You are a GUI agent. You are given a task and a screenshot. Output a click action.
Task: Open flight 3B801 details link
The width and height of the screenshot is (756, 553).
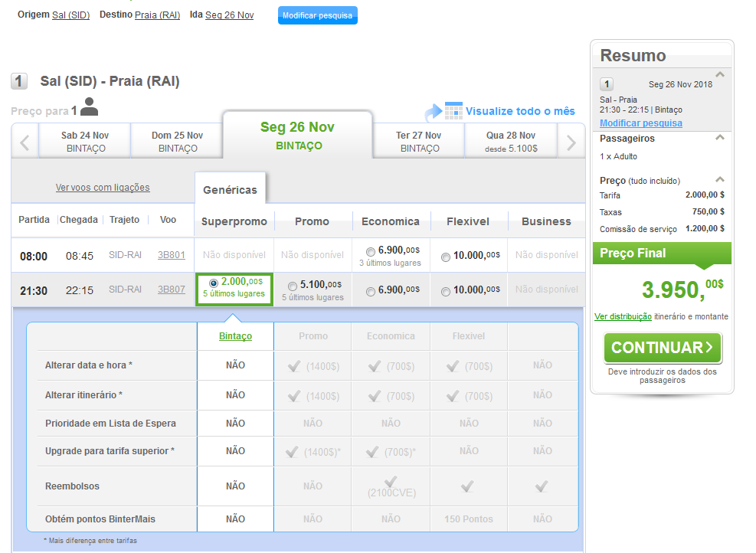[171, 254]
